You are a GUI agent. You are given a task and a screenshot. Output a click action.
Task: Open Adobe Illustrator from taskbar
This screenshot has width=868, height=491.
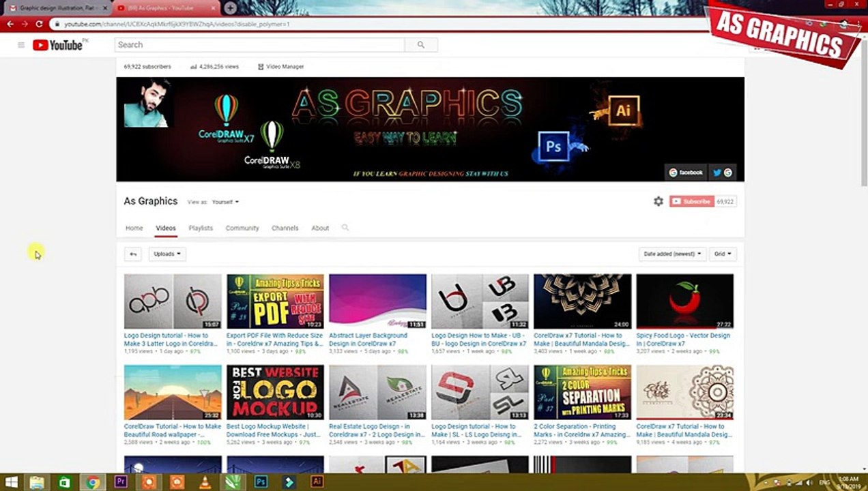pyautogui.click(x=317, y=482)
